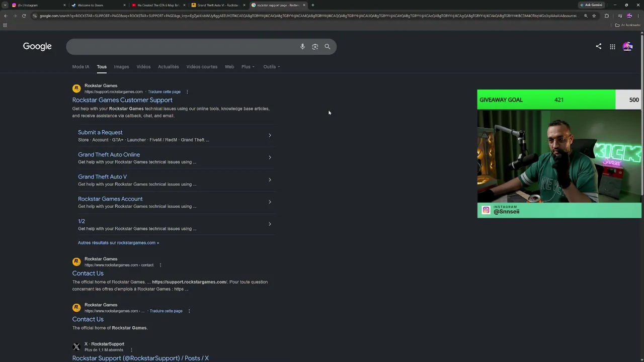Close the rockstar support page tab

click(x=304, y=5)
